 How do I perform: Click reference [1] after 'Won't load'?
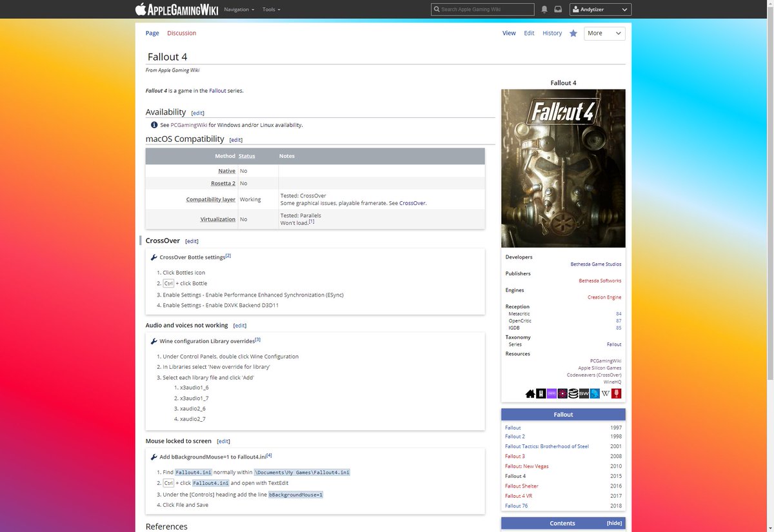click(311, 222)
